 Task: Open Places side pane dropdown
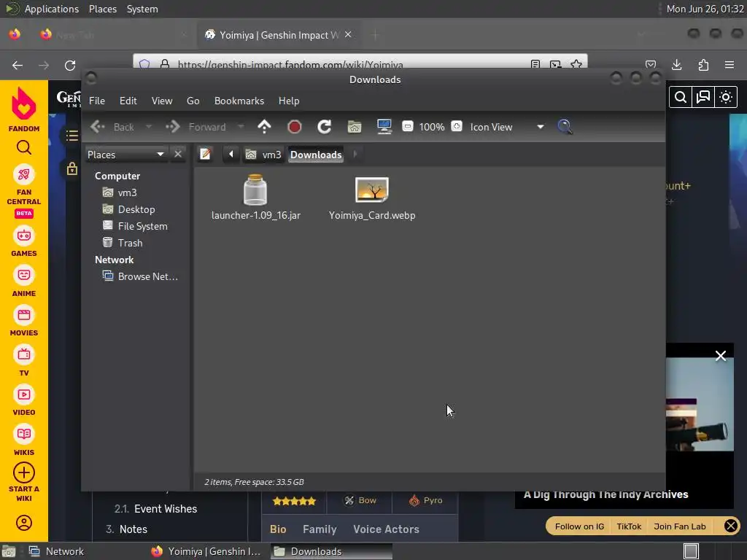pyautogui.click(x=125, y=155)
